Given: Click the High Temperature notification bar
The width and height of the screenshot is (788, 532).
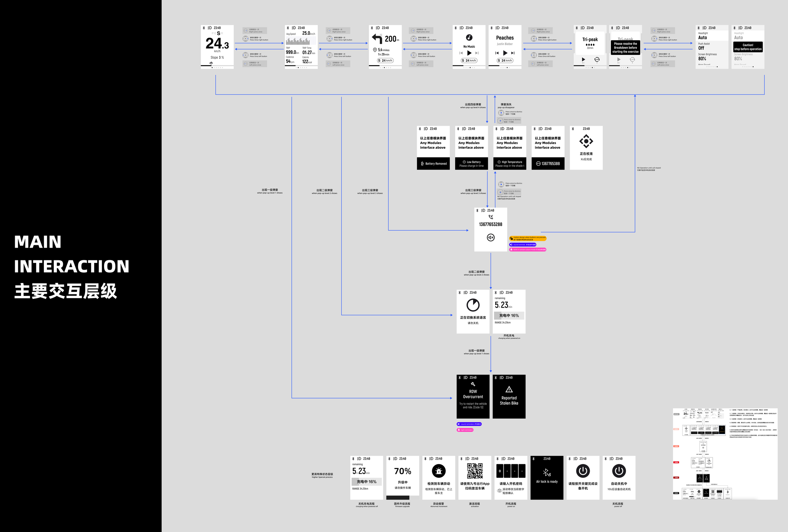Looking at the screenshot, I should [x=510, y=164].
